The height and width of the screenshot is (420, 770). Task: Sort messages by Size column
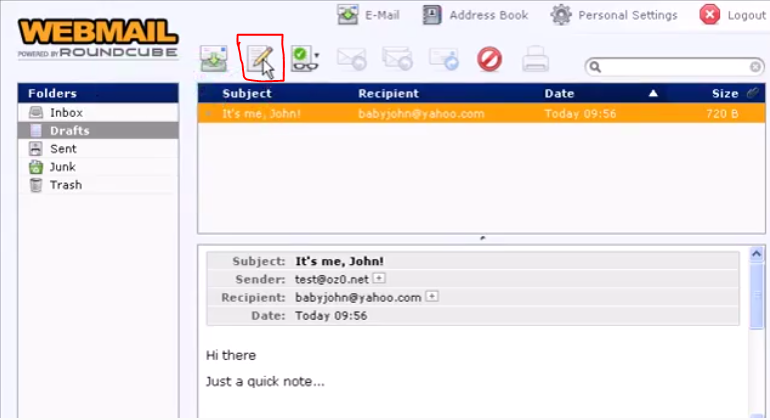point(725,93)
